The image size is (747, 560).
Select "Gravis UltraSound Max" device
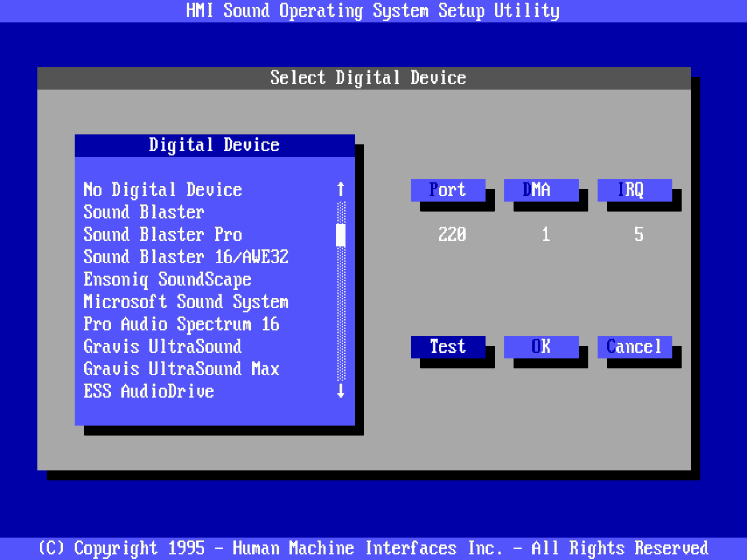[182, 368]
